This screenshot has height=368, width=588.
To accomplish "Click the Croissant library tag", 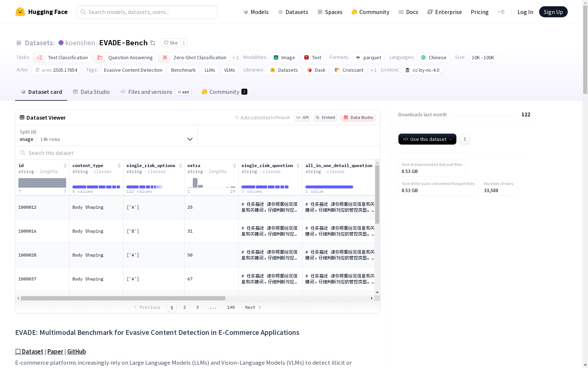I will coord(349,70).
